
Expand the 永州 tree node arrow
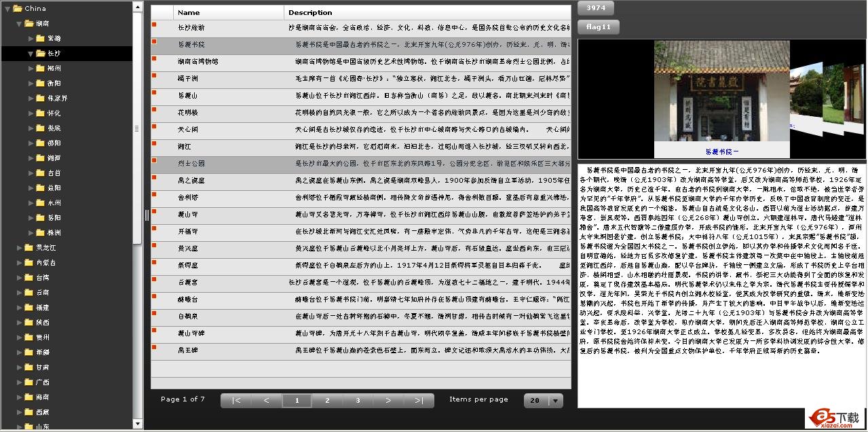31,202
